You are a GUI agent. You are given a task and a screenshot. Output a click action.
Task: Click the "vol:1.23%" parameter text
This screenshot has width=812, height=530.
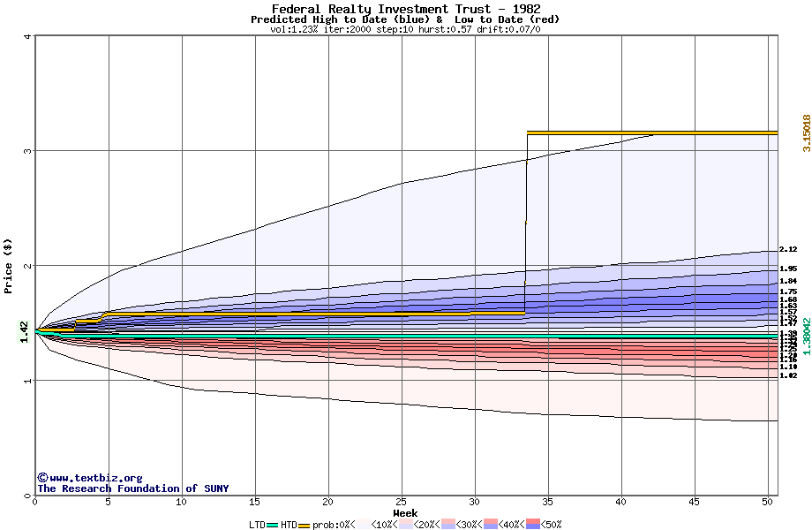point(294,29)
